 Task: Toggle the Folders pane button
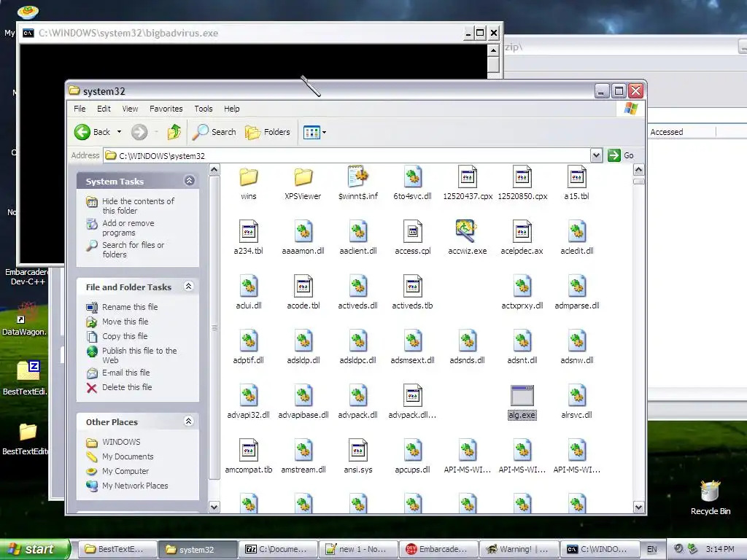pyautogui.click(x=267, y=132)
